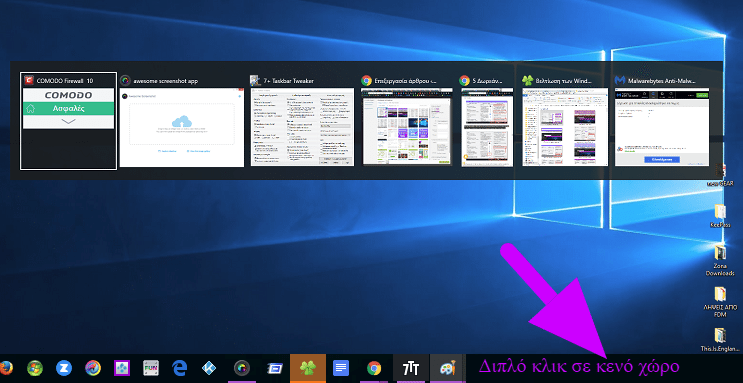743x383 pixels.
Task: Click the Paint palette taskbar icon
Action: pos(448,368)
